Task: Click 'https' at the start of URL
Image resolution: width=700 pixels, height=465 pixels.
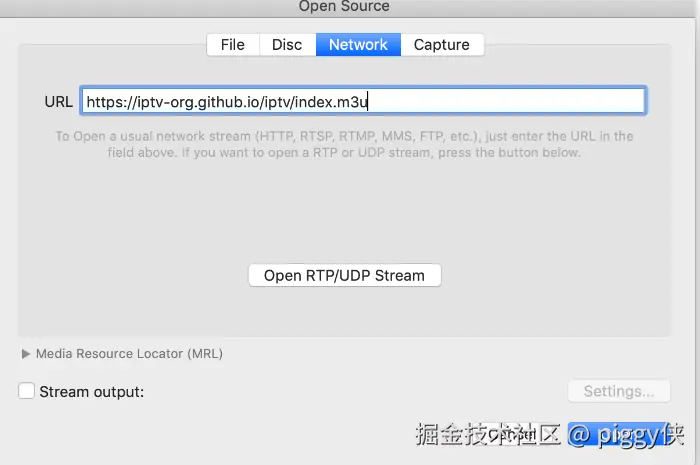Action: [104, 102]
